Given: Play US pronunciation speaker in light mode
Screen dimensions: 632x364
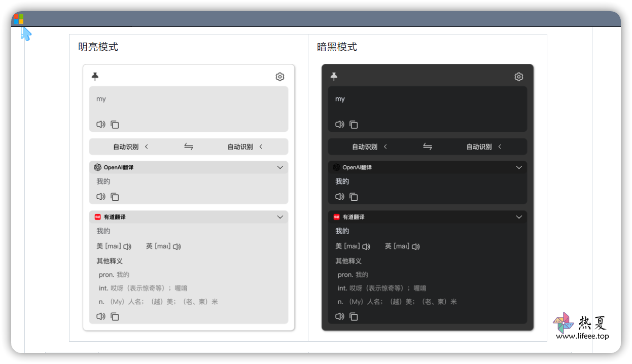Looking at the screenshot, I should tap(127, 246).
